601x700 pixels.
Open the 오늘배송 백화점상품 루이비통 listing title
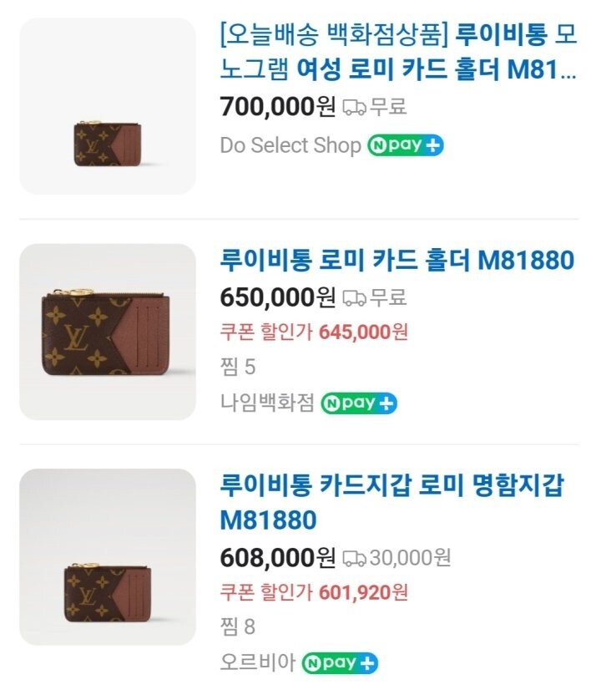click(x=397, y=53)
